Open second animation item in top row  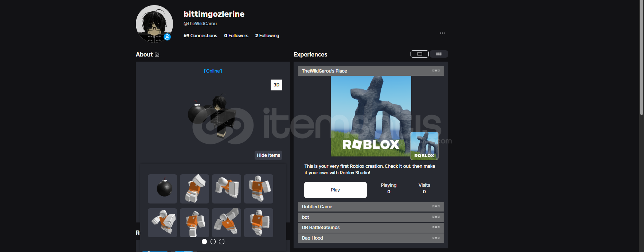195,189
